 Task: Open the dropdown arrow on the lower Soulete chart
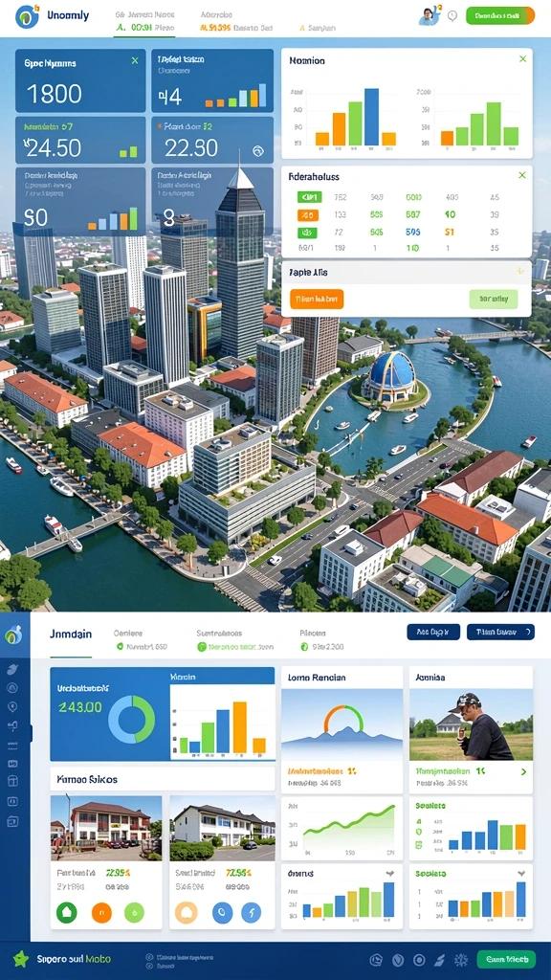(520, 874)
